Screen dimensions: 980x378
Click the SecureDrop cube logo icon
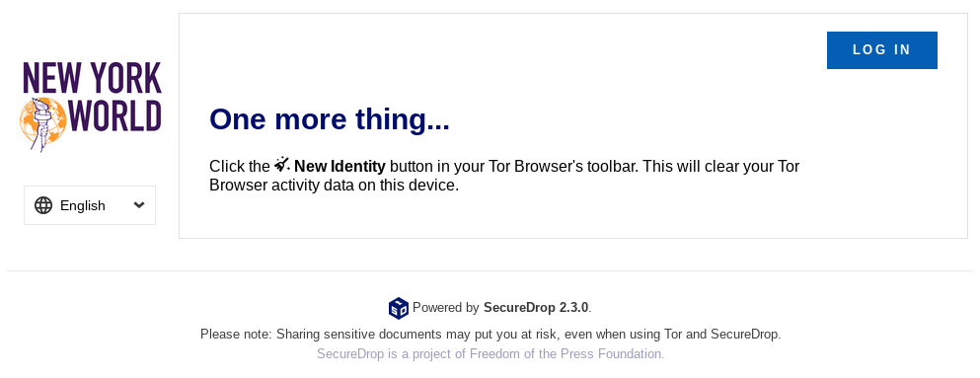(398, 307)
